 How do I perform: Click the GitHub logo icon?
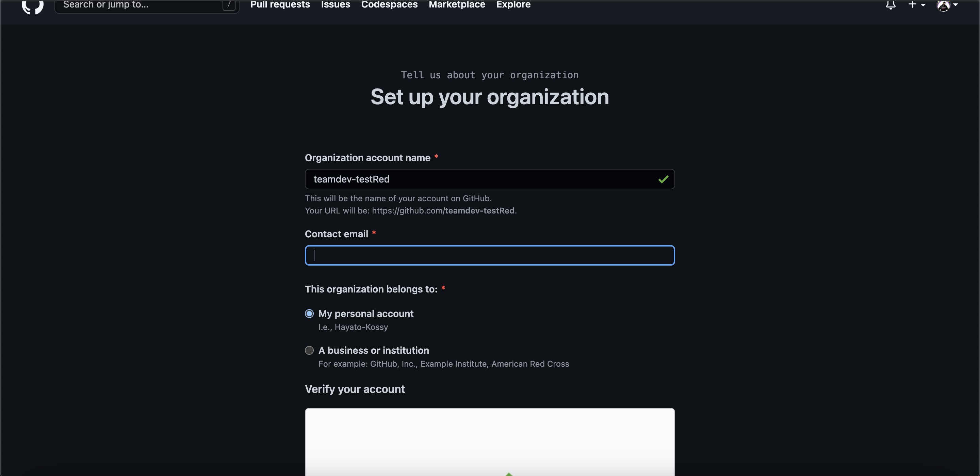tap(32, 7)
